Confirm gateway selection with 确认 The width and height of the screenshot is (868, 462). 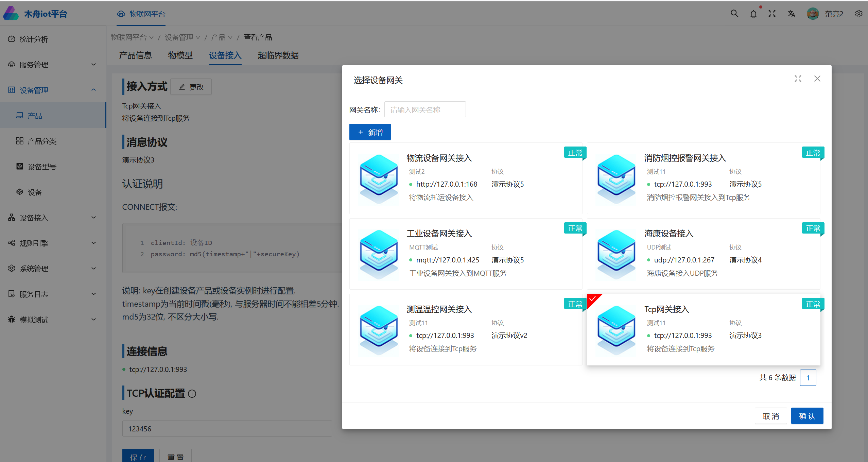click(x=807, y=416)
